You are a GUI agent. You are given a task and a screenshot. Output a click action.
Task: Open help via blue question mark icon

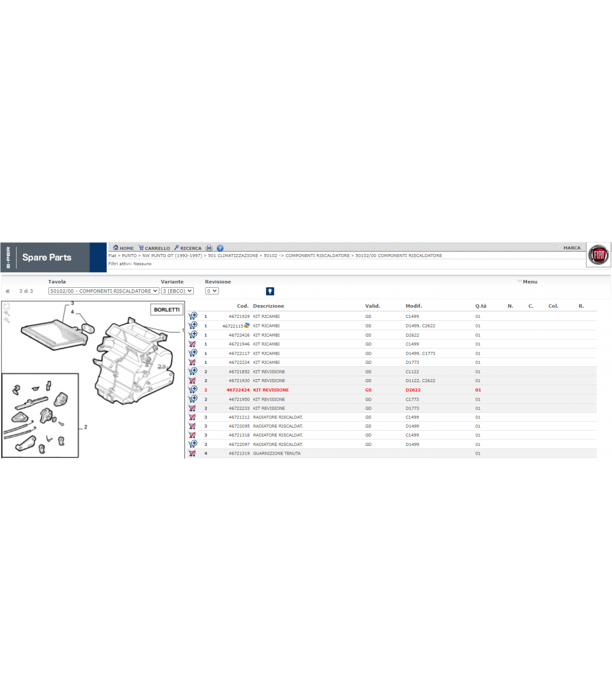coord(220,248)
